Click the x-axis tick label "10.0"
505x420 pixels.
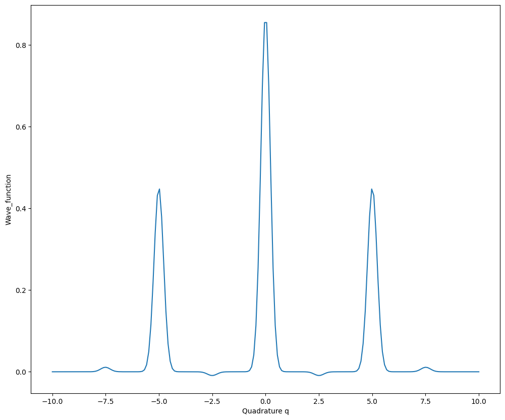479,401
